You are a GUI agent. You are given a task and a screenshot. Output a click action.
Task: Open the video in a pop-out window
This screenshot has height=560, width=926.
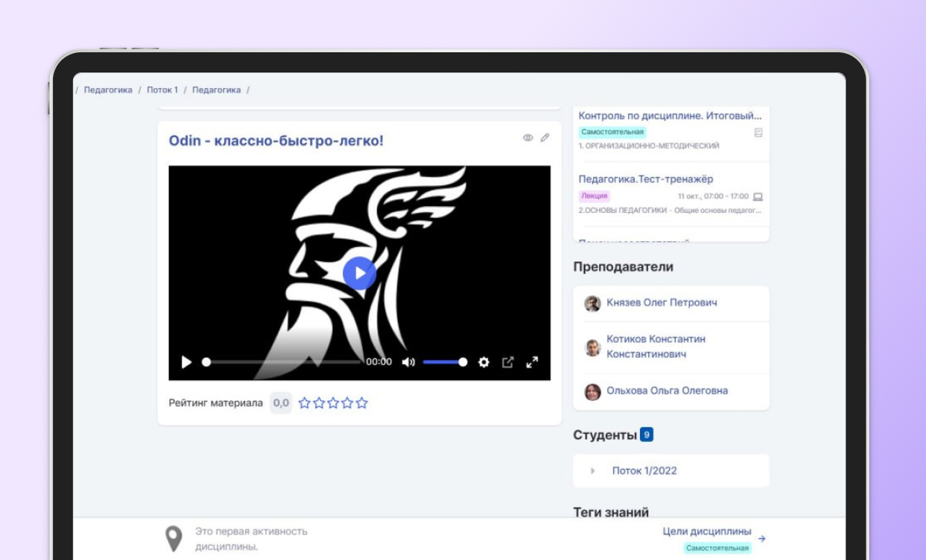(x=508, y=362)
